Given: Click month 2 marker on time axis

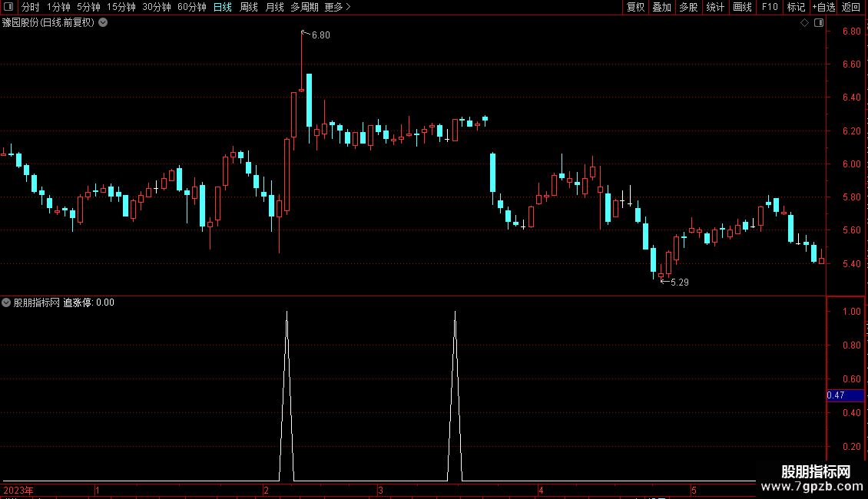Looking at the screenshot, I should 267,490.
